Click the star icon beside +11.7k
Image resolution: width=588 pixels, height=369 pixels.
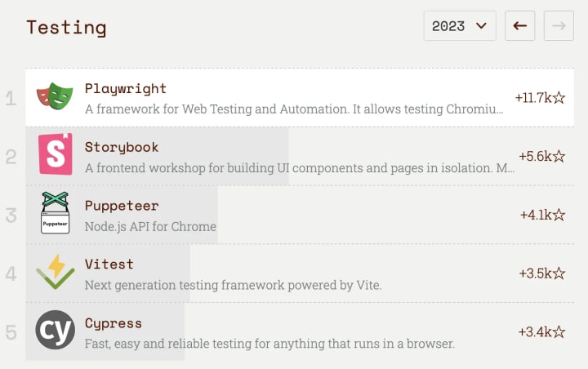point(559,97)
